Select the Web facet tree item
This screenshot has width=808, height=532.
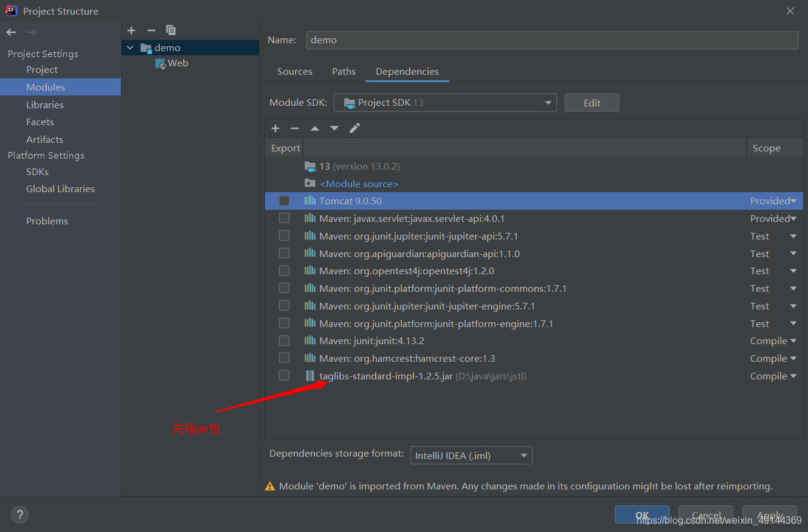pyautogui.click(x=178, y=63)
